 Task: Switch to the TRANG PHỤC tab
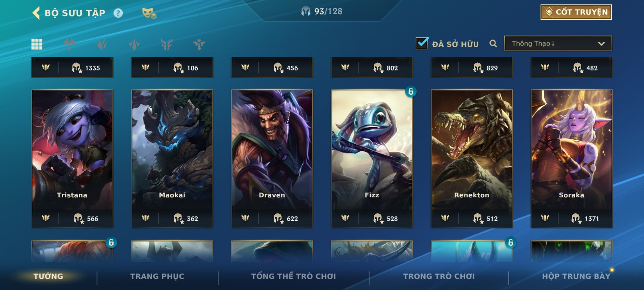pos(157,276)
